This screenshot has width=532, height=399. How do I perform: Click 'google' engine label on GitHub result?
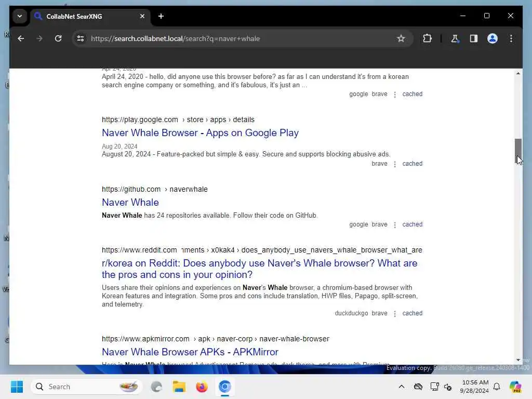click(x=358, y=224)
